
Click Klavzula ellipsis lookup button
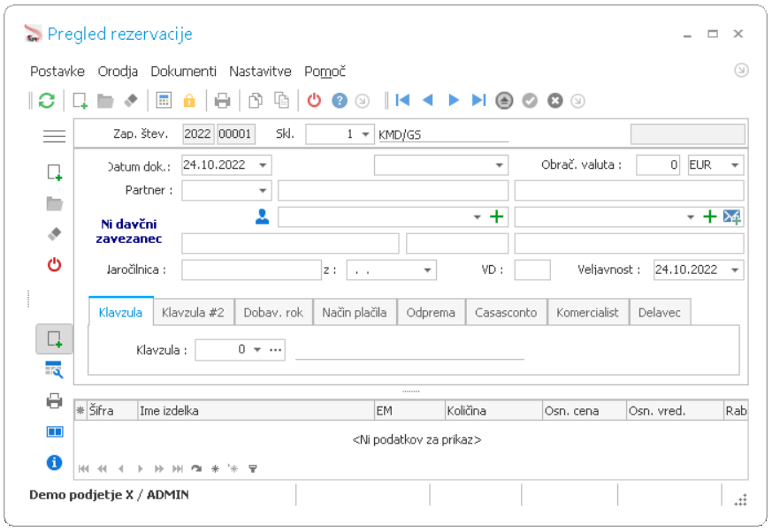click(x=276, y=350)
